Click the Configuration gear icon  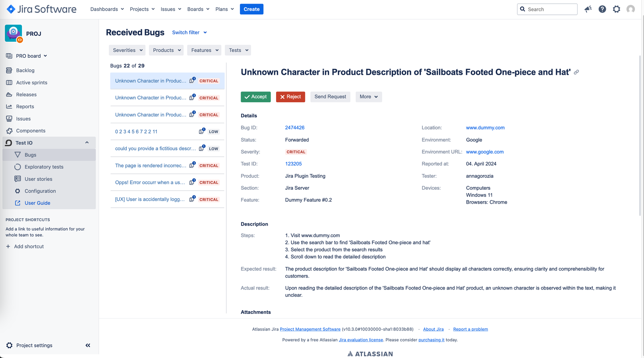(18, 191)
